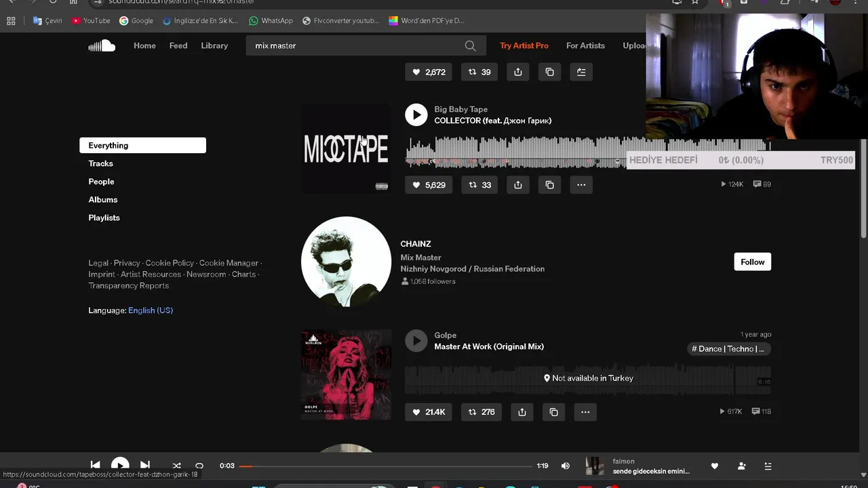Play Master At Work by Golpe
The width and height of the screenshot is (868, 488).
click(416, 340)
